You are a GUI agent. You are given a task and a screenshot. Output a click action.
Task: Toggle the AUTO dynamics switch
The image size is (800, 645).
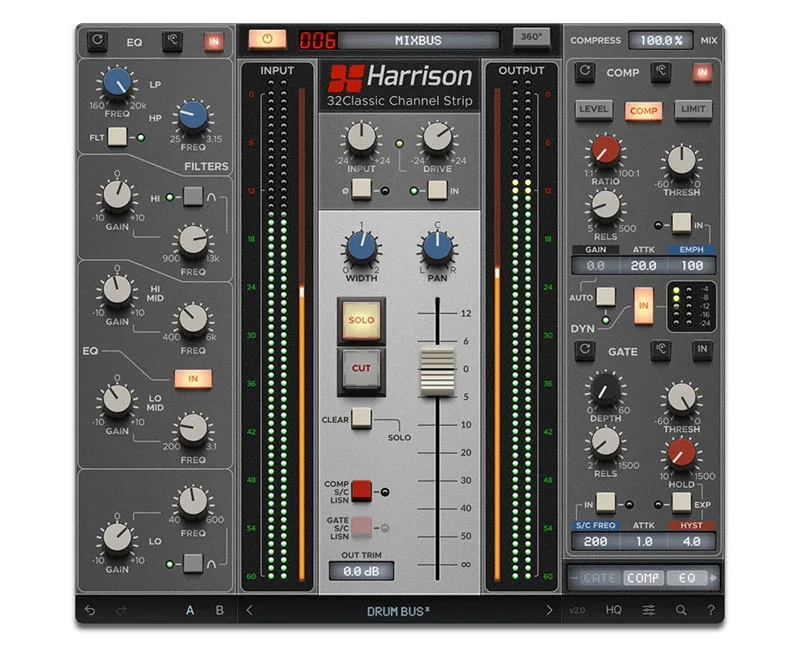[x=606, y=296]
